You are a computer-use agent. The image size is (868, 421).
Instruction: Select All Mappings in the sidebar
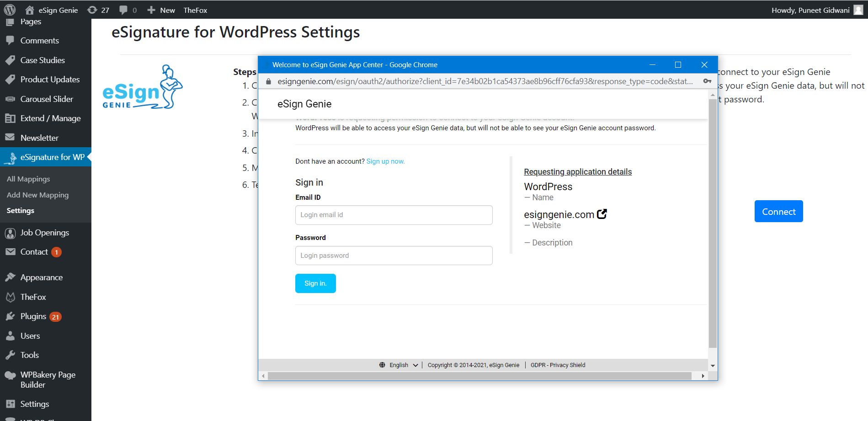[28, 179]
